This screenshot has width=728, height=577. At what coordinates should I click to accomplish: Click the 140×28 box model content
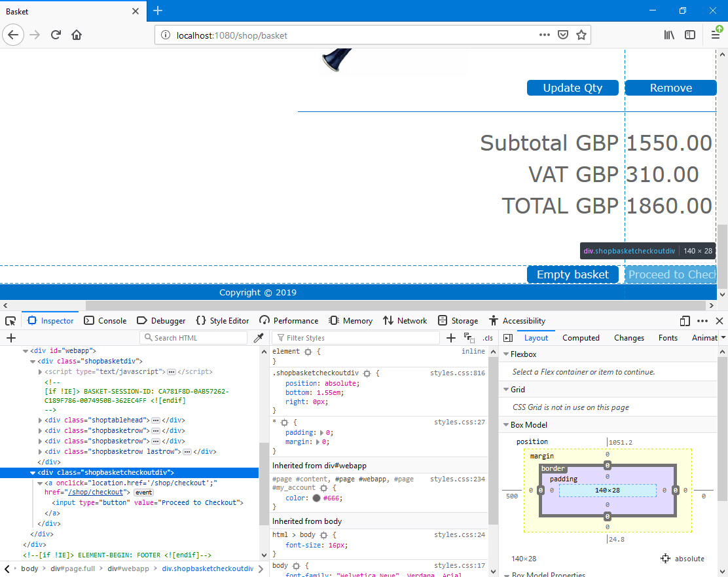608,490
